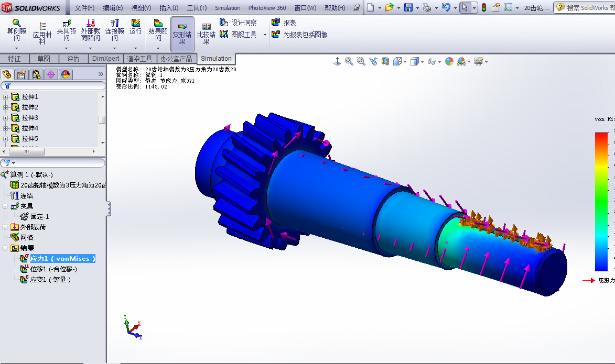
Task: Switch to the 草图 tab
Action: click(x=44, y=59)
